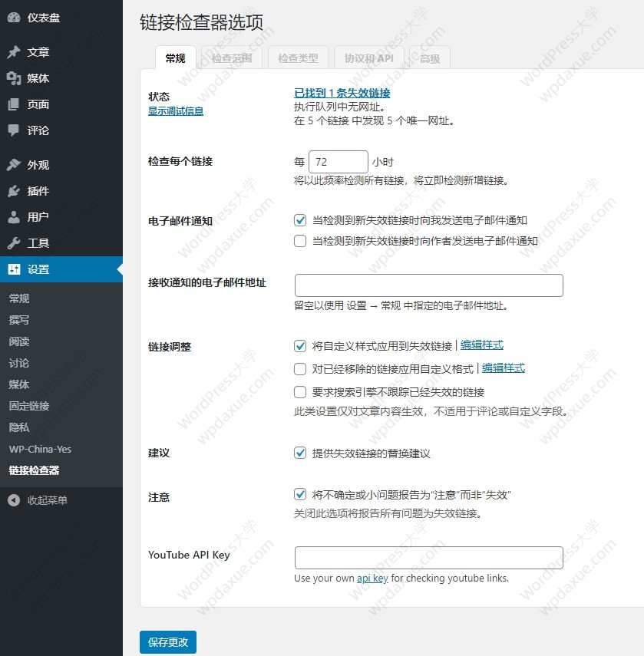Open the Appearance (外观) brush icon
644x656 pixels.
(x=14, y=165)
